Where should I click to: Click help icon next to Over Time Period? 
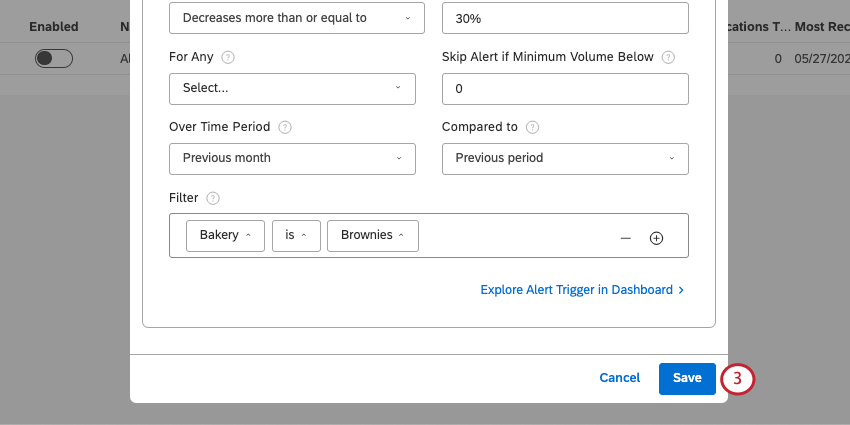285,128
